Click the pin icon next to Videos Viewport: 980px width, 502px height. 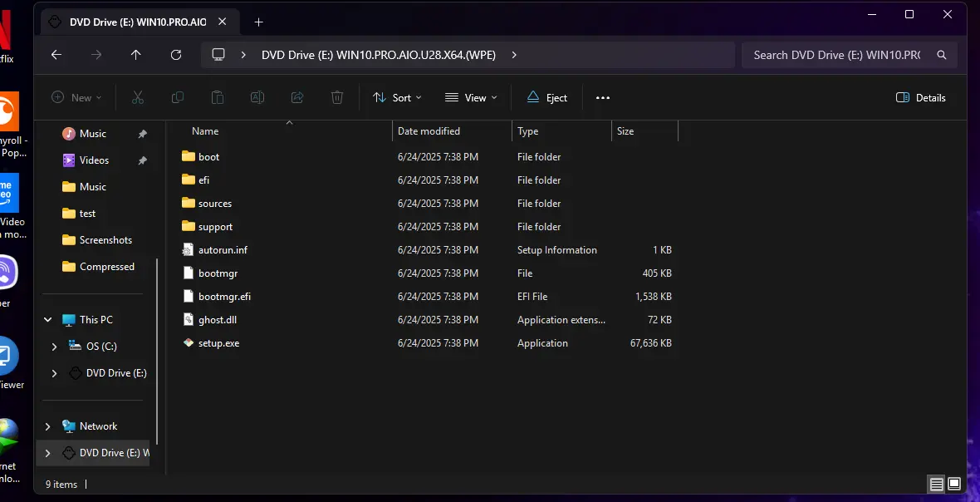point(143,160)
